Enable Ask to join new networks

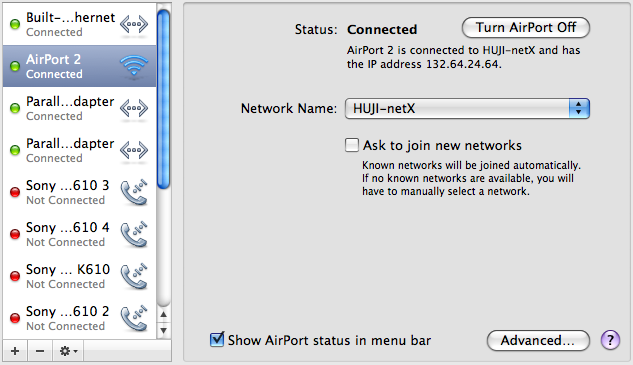352,145
